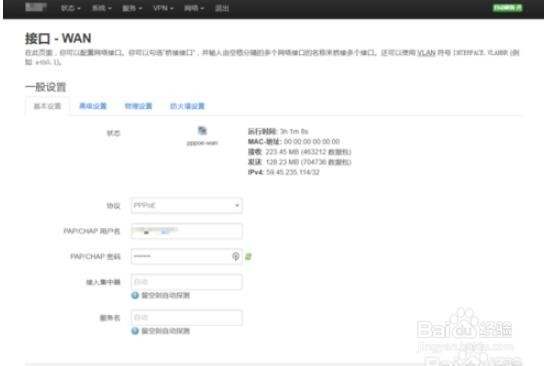Click the IPv4 address value
544x366 pixels.
pos(293,172)
